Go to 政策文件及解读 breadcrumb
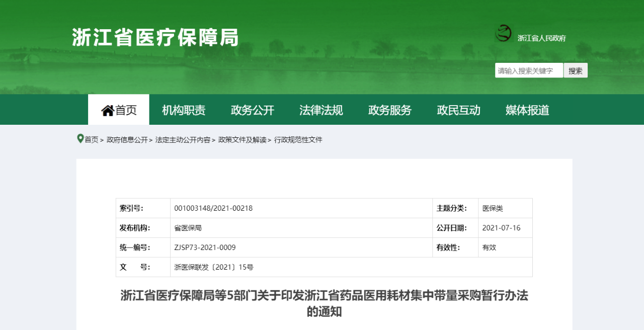The width and height of the screenshot is (644, 330). click(x=242, y=140)
